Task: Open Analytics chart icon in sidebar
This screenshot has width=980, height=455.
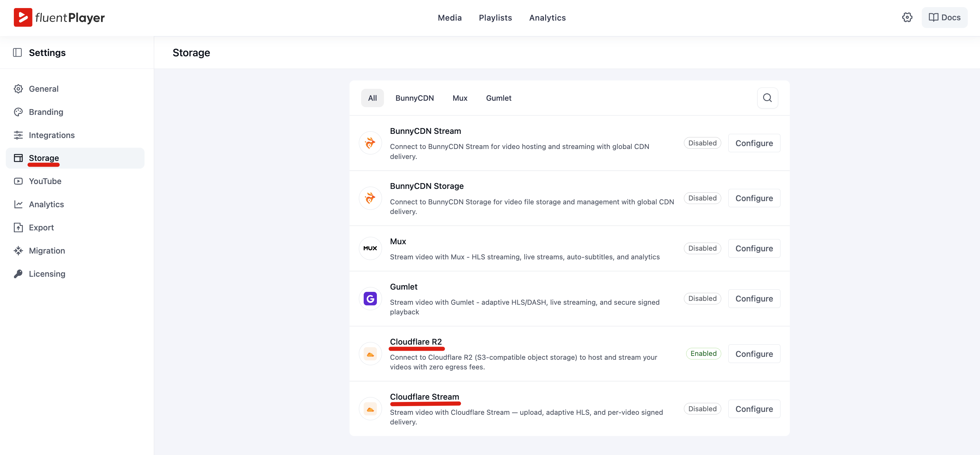Action: (18, 204)
